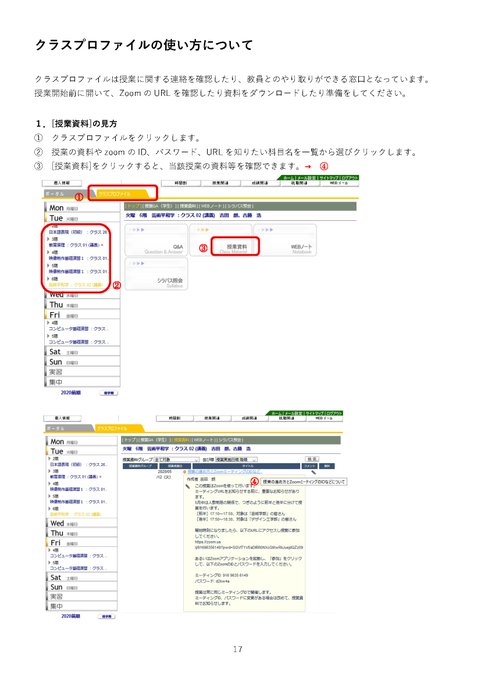The width and height of the screenshot is (481, 680).
Task: Click 2020前期 term link in tile-menu screenshot
Action: [70, 393]
